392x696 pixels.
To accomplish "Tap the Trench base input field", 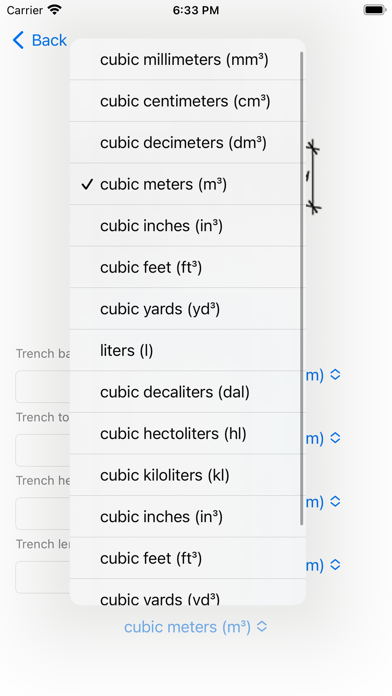I will pos(43,387).
